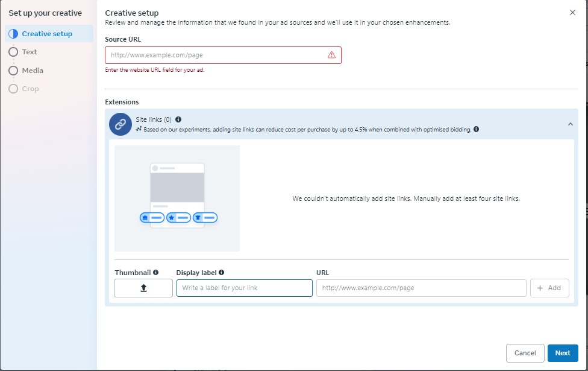Image resolution: width=588 pixels, height=371 pixels.
Task: Click the Thumbnail info icon
Action: pyautogui.click(x=156, y=273)
